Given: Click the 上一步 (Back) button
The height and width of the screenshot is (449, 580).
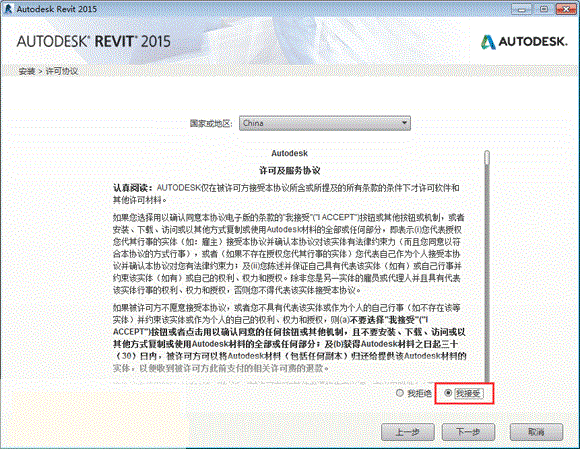Looking at the screenshot, I should pos(408,432).
